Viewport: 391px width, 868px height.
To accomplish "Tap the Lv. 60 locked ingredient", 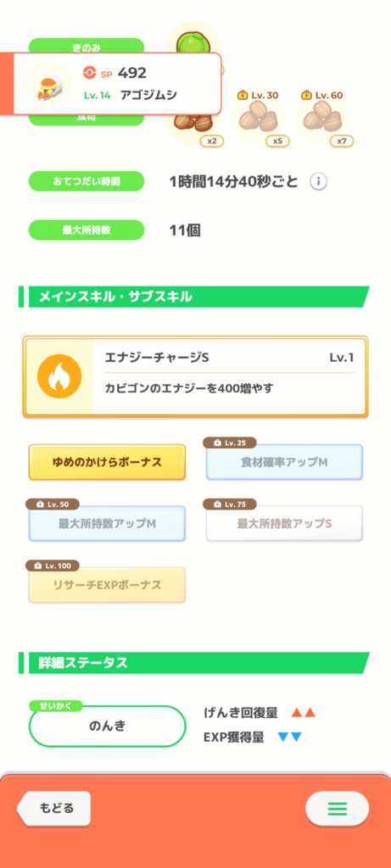I will [x=322, y=119].
